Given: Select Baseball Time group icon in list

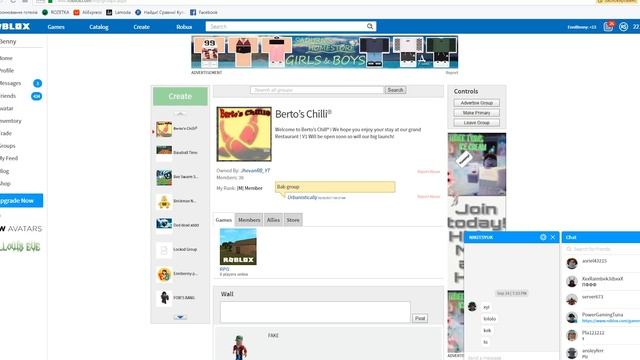Looking at the screenshot, I should 164,153.
